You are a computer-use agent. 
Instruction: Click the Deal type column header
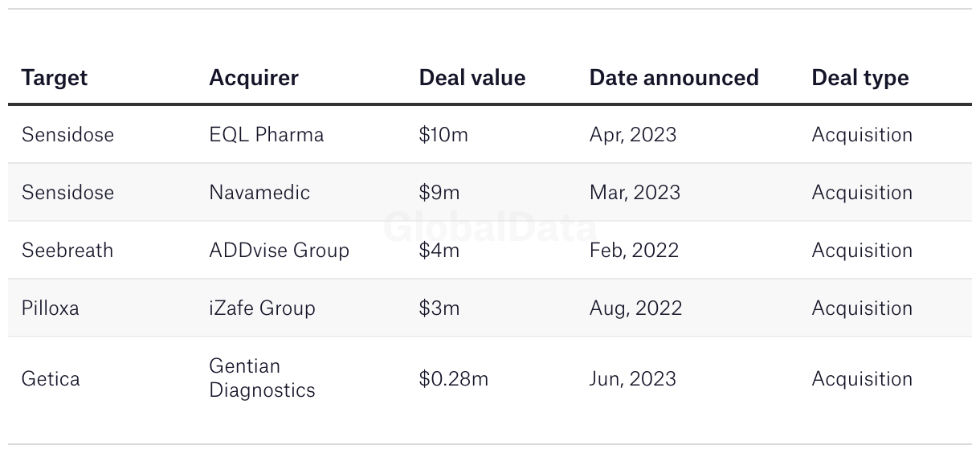pos(860,78)
